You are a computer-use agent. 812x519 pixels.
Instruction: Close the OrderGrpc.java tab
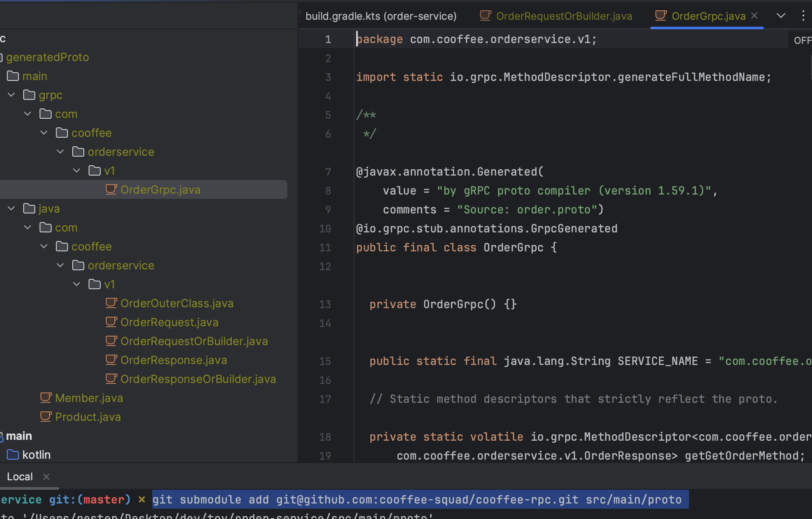coord(754,16)
